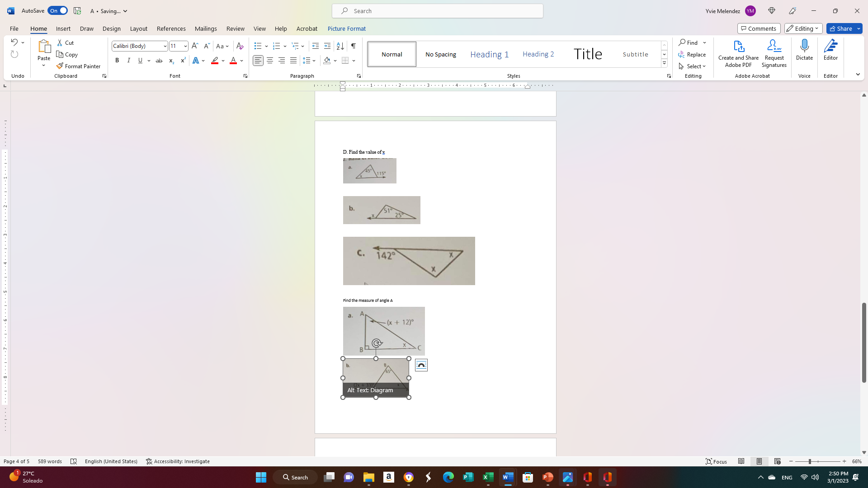Image resolution: width=868 pixels, height=488 pixels.
Task: Open the highlight color dropdown
Action: pos(222,60)
